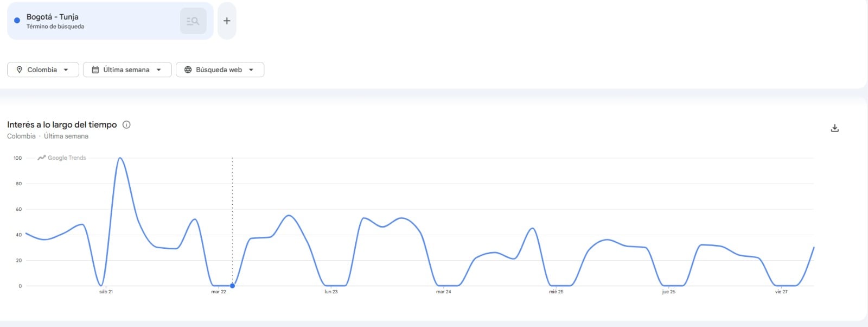Click the location pin icon on the Colombia filter

pyautogui.click(x=19, y=70)
